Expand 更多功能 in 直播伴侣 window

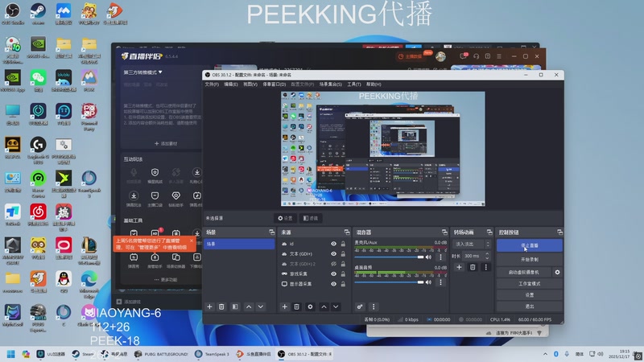[166, 279]
